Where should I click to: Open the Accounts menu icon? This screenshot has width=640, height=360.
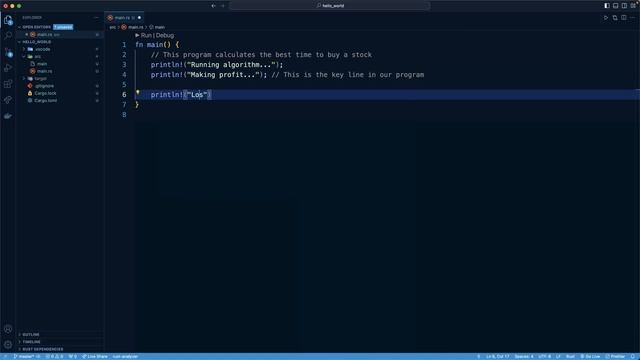click(8, 329)
